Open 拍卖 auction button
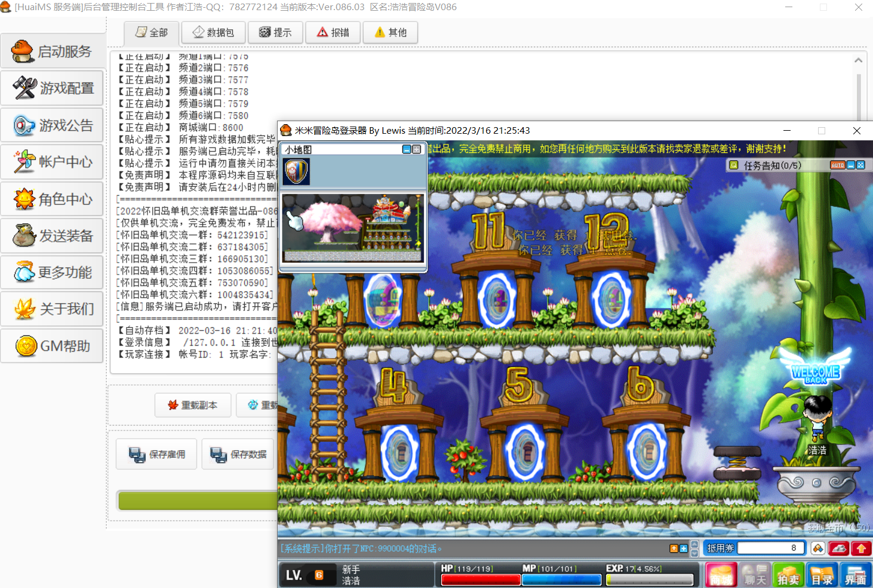This screenshot has height=588, width=873. [788, 575]
